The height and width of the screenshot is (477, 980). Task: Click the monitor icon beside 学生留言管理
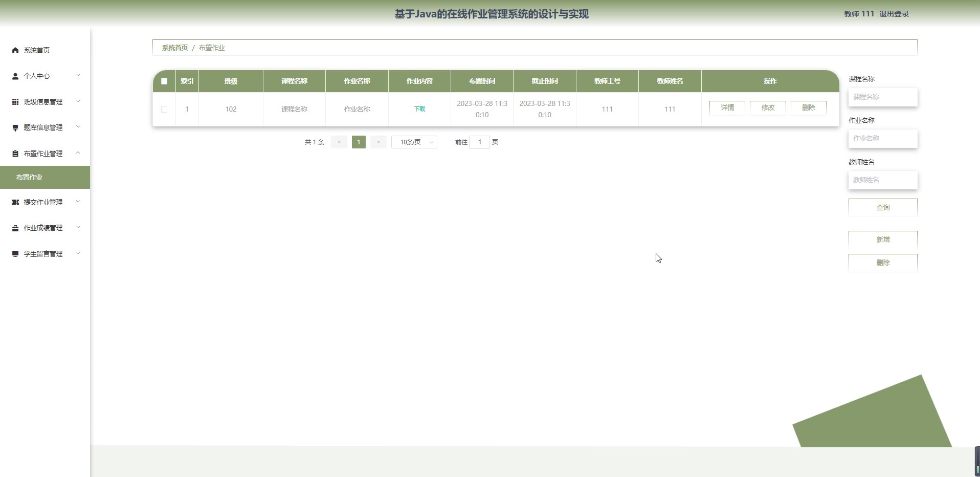click(x=15, y=254)
